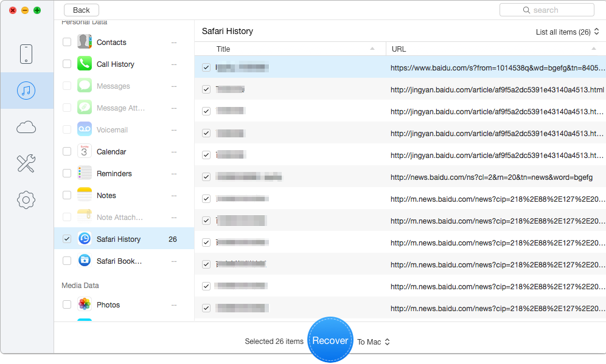Click the Voicemail icon
This screenshot has width=606, height=364.
[84, 129]
